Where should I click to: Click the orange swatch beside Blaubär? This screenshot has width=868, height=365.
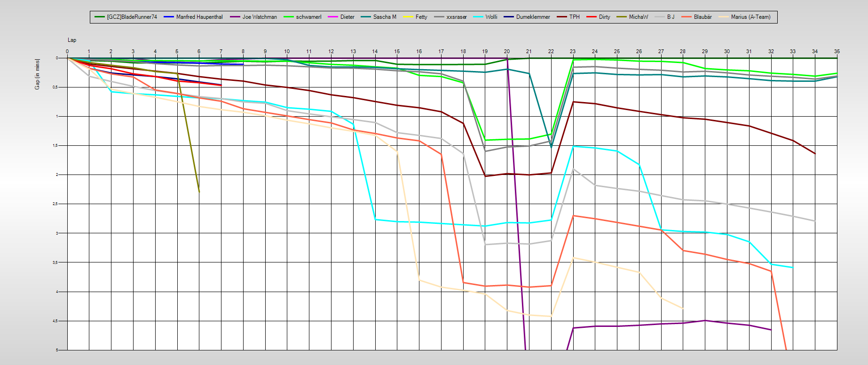pos(687,17)
